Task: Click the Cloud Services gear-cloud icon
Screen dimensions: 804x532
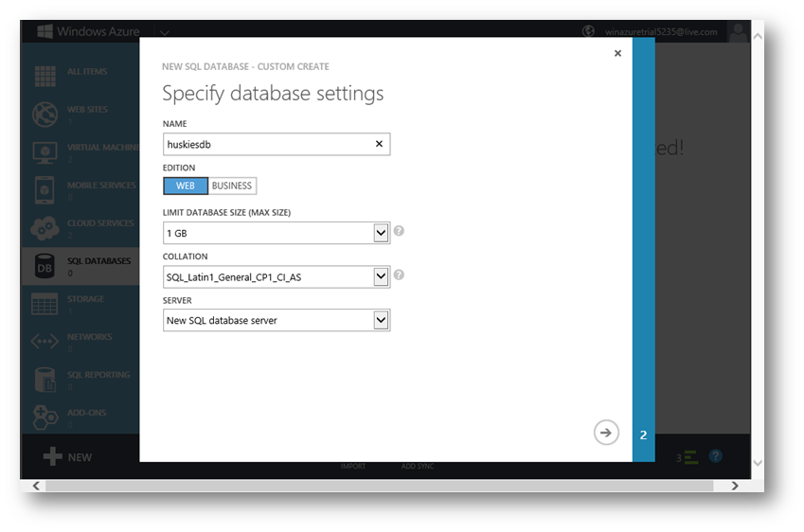Action: coord(45,228)
